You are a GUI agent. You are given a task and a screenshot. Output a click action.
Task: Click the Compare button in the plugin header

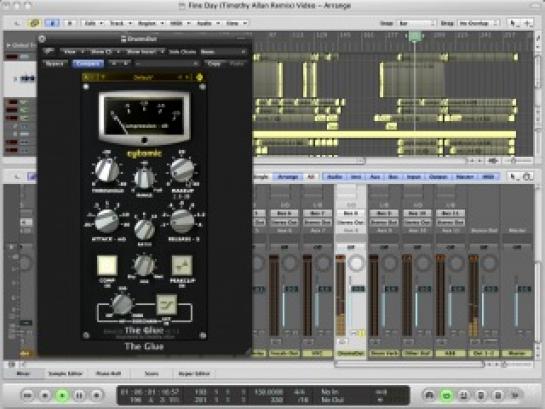point(88,64)
